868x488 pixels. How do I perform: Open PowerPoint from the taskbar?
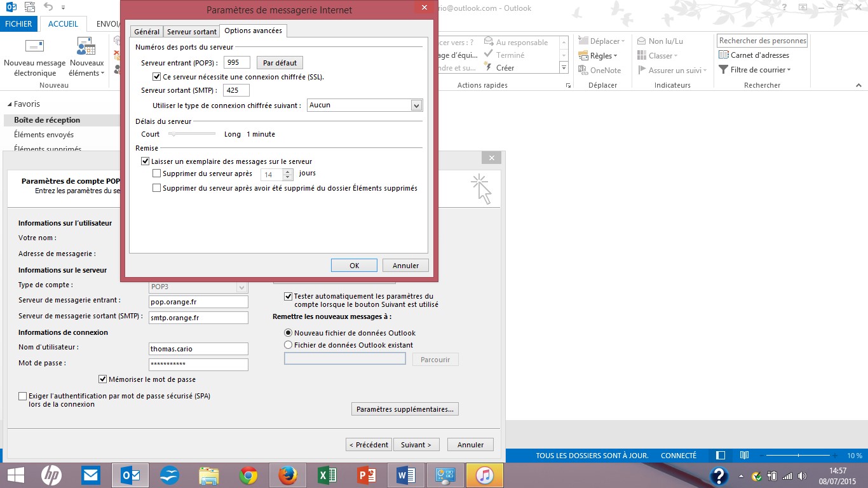(366, 475)
